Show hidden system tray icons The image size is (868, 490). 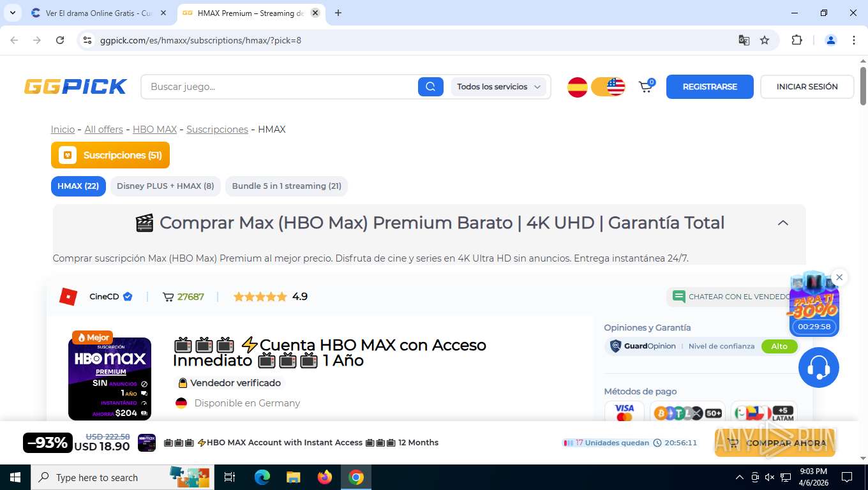tap(740, 477)
